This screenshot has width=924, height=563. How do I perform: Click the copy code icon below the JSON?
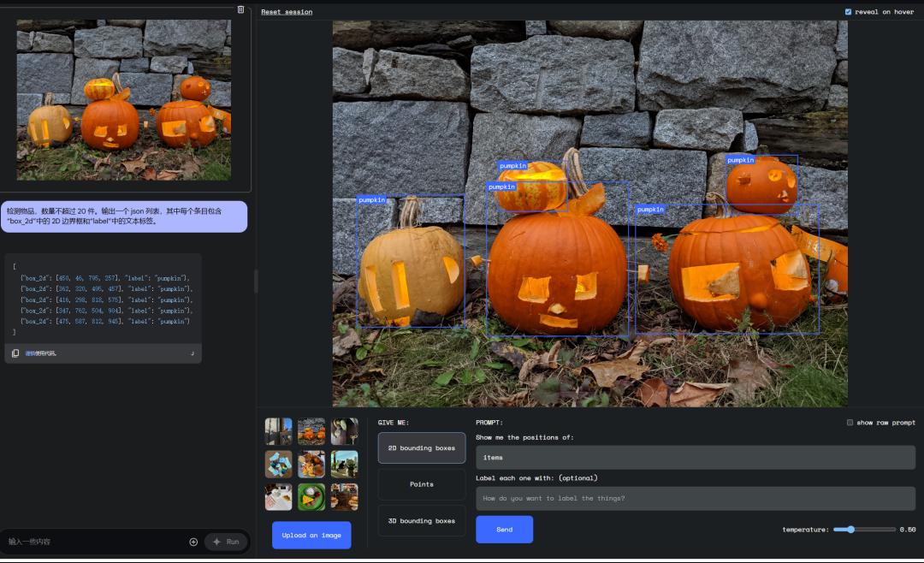coord(15,353)
